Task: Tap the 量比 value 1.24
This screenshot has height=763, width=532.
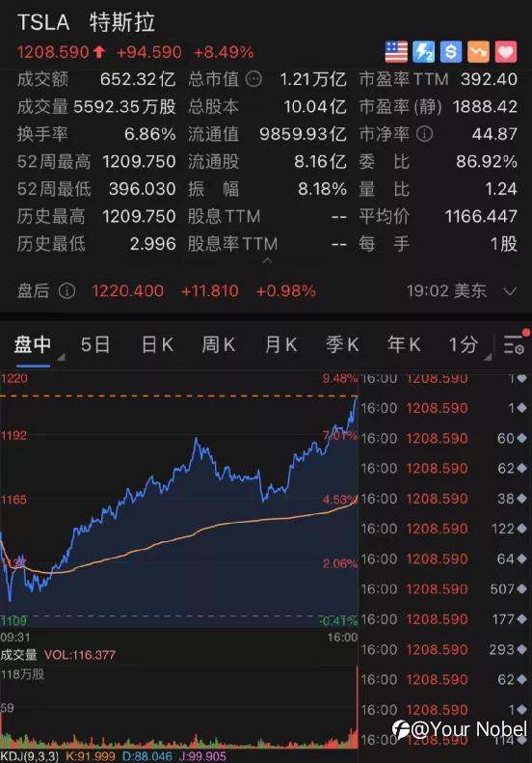Action: [501, 189]
